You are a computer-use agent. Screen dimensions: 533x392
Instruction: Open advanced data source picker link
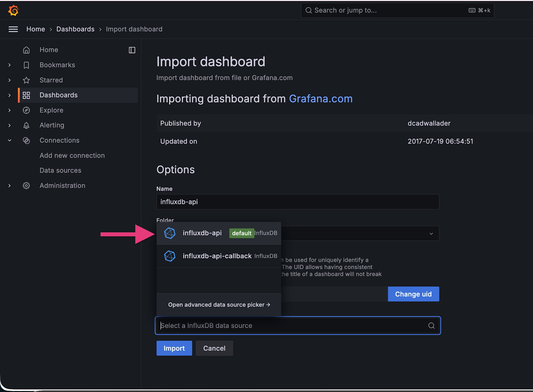(219, 305)
